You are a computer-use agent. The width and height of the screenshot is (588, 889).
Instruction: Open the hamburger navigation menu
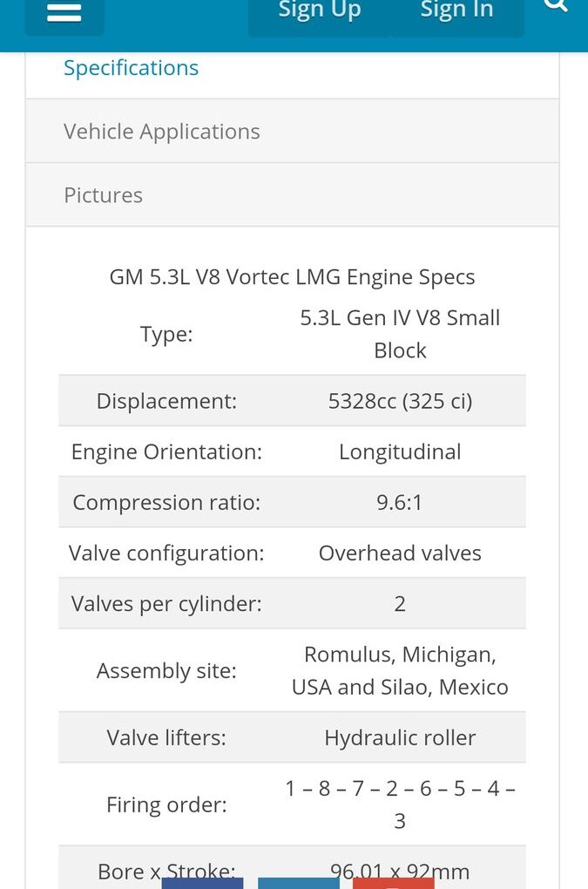tap(64, 12)
